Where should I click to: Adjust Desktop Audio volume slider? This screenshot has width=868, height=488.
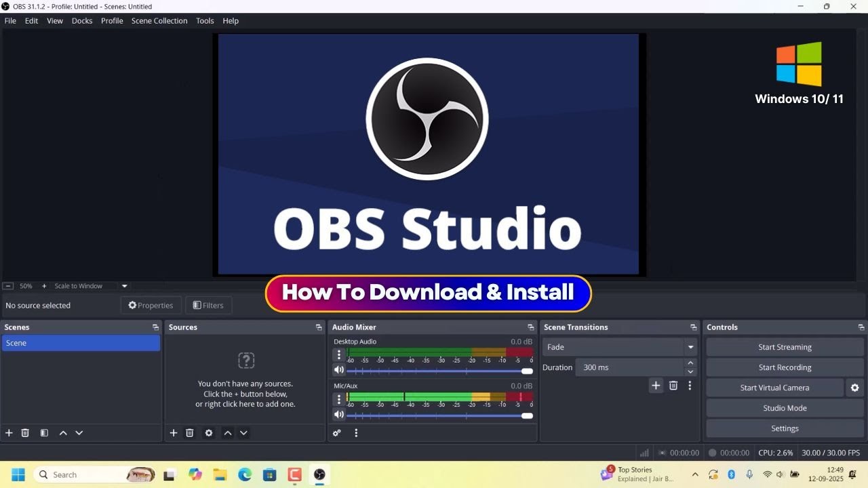click(439, 371)
